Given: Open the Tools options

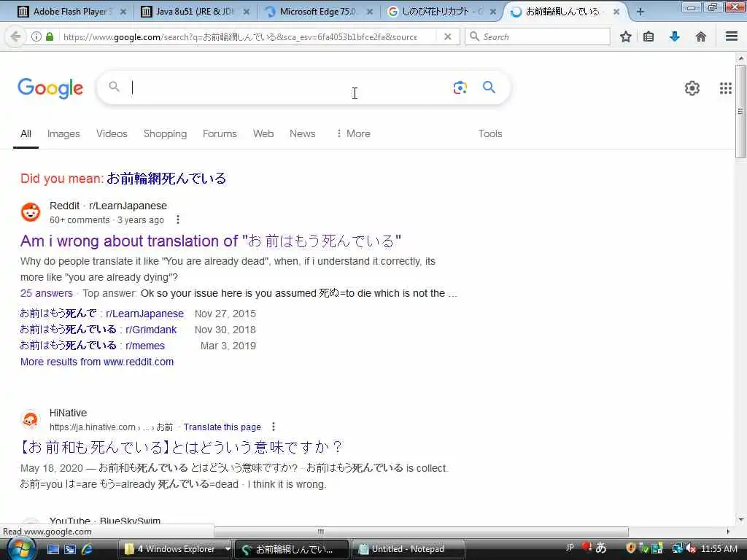Looking at the screenshot, I should [x=490, y=134].
